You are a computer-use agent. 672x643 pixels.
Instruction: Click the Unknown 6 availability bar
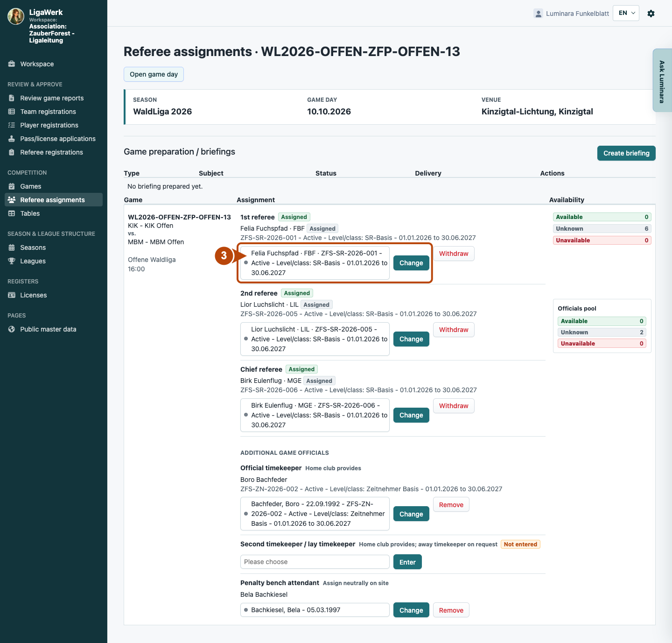(602, 229)
